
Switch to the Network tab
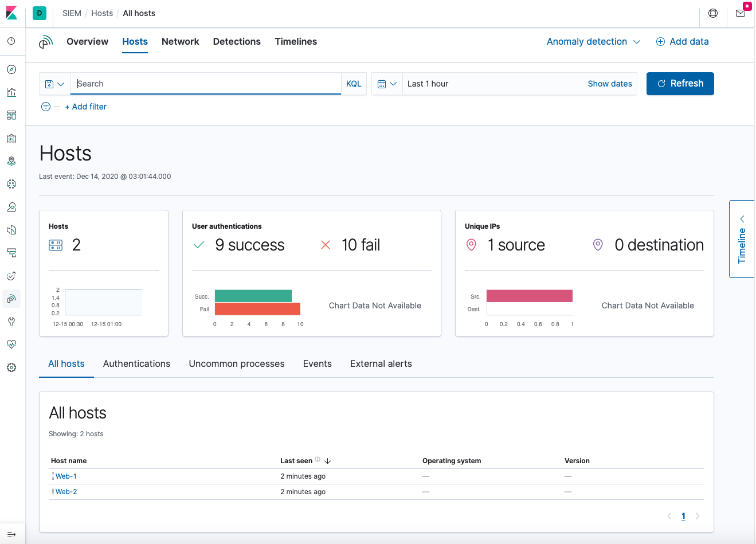click(181, 42)
